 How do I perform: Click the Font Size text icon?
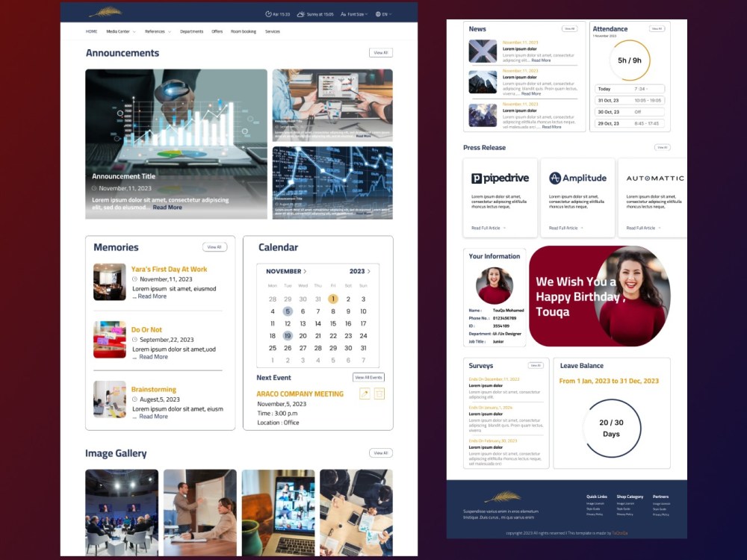[x=343, y=14]
